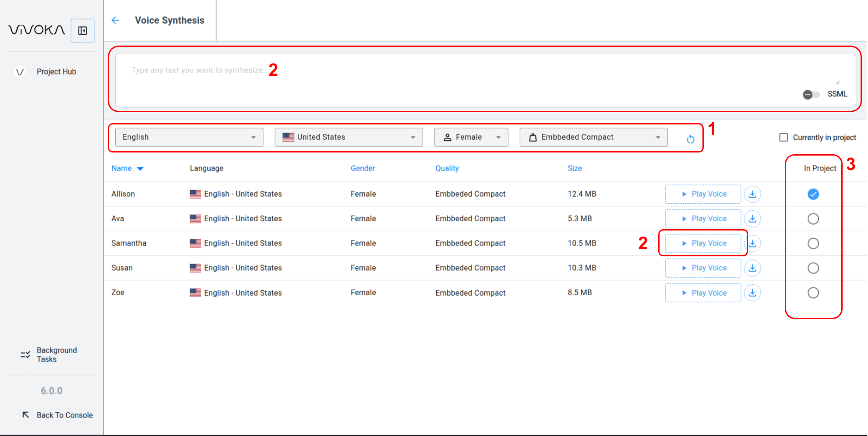
Task: Toggle the SSML switch
Action: pos(811,94)
